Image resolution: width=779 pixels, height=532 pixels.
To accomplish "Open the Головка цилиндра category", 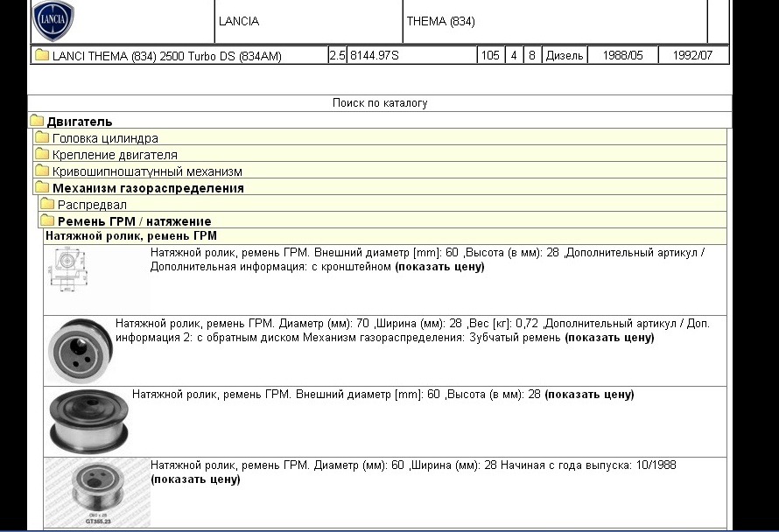I will click(105, 138).
